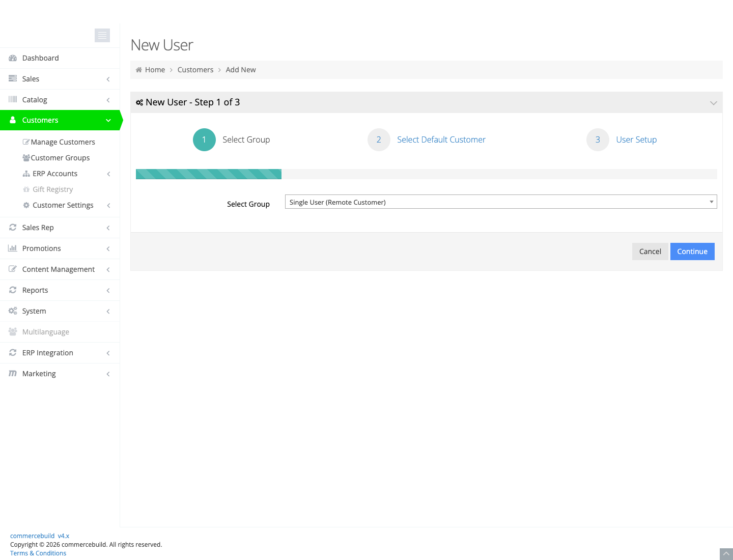733x560 pixels.
Task: Click the Dashboard gauge icon
Action: (13, 58)
